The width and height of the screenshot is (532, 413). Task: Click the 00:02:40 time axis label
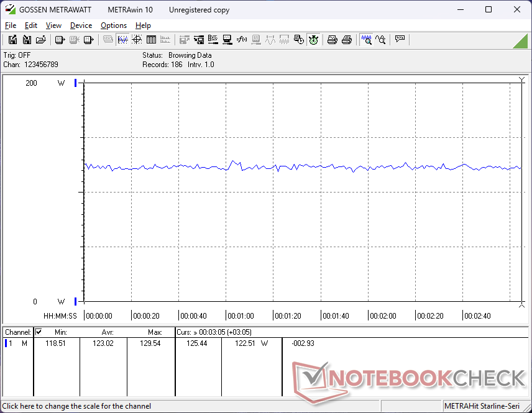477,315
